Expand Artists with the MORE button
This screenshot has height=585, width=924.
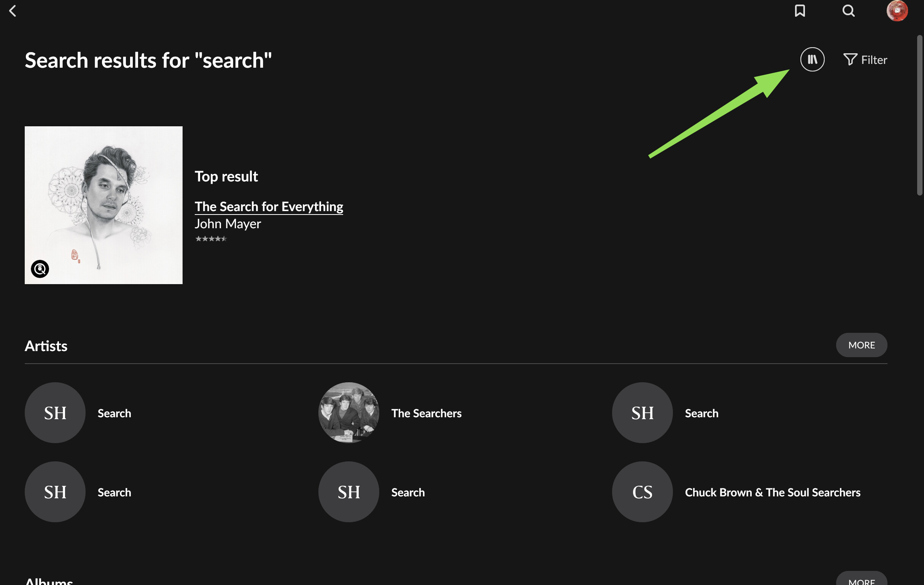(861, 345)
